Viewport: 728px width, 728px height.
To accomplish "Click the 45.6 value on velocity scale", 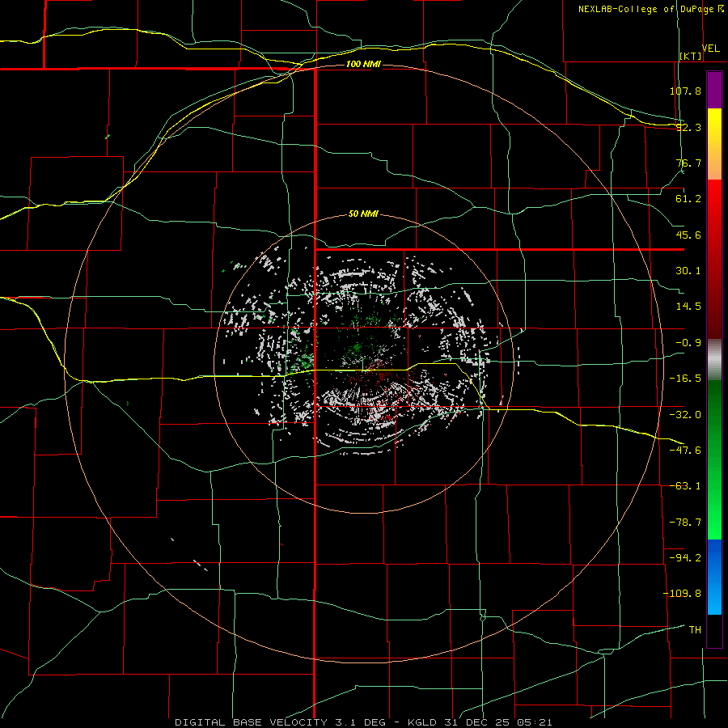I will pos(688,235).
